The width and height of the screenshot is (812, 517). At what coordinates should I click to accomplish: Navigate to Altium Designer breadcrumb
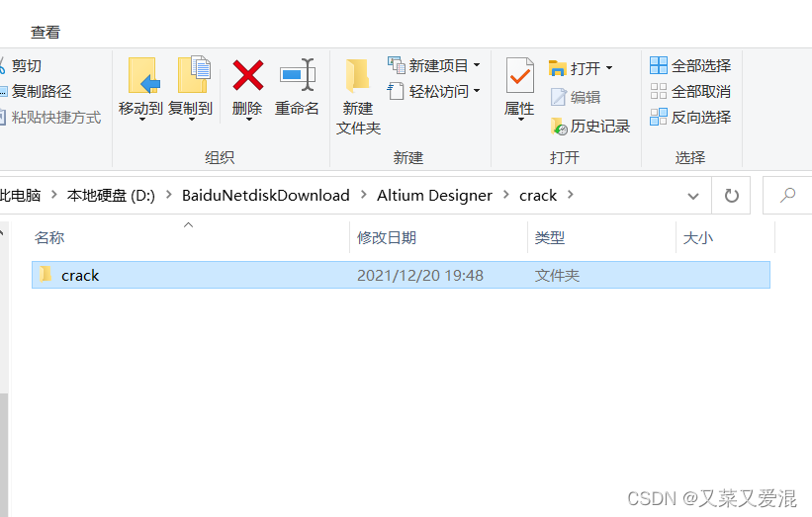click(x=434, y=196)
